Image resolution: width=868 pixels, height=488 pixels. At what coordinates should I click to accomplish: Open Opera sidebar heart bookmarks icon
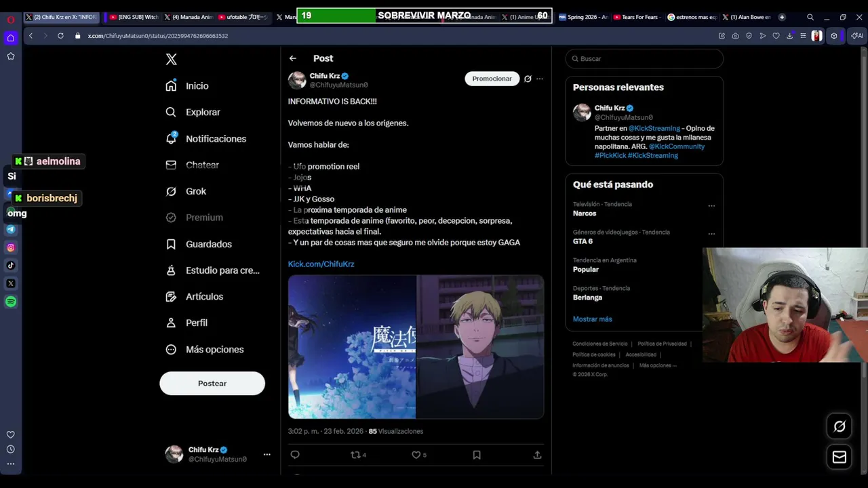click(x=11, y=434)
